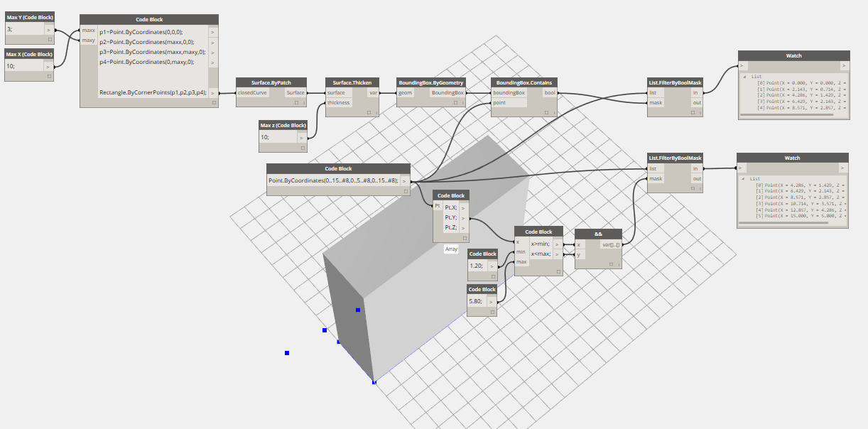Viewport: 868px width, 429px height.
Task: Click output port of 5.80 code block
Action: pos(492,301)
